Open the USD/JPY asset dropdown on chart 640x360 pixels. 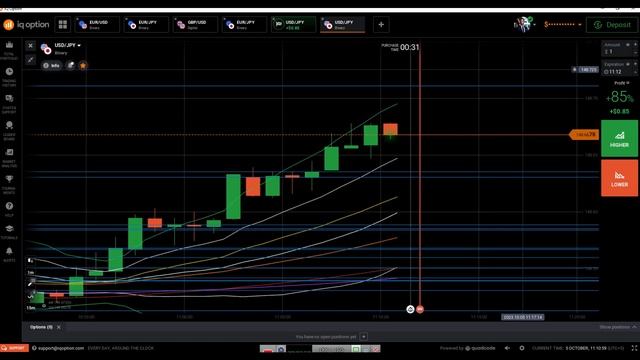[x=67, y=45]
